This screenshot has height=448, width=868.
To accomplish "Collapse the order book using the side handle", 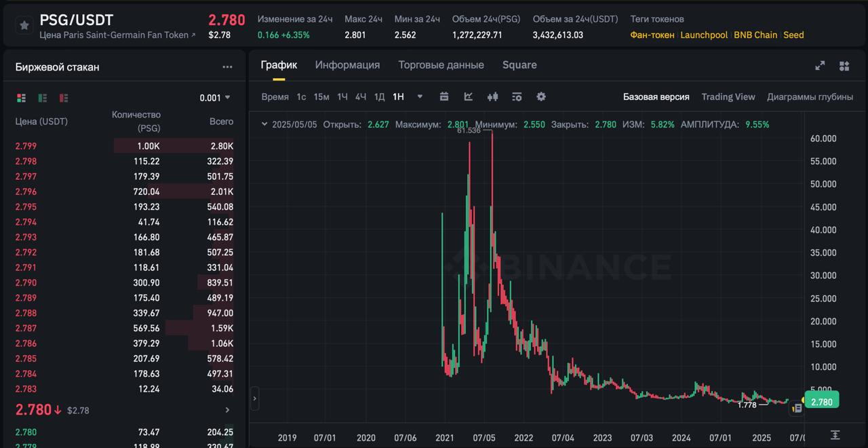I will pyautogui.click(x=255, y=398).
